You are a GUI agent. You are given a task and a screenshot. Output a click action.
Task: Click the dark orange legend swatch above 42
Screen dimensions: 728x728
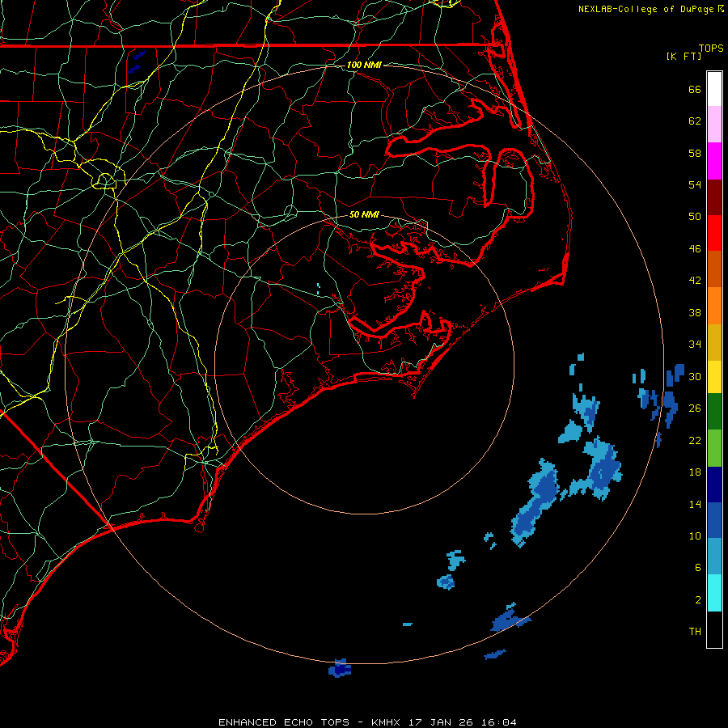(x=714, y=269)
